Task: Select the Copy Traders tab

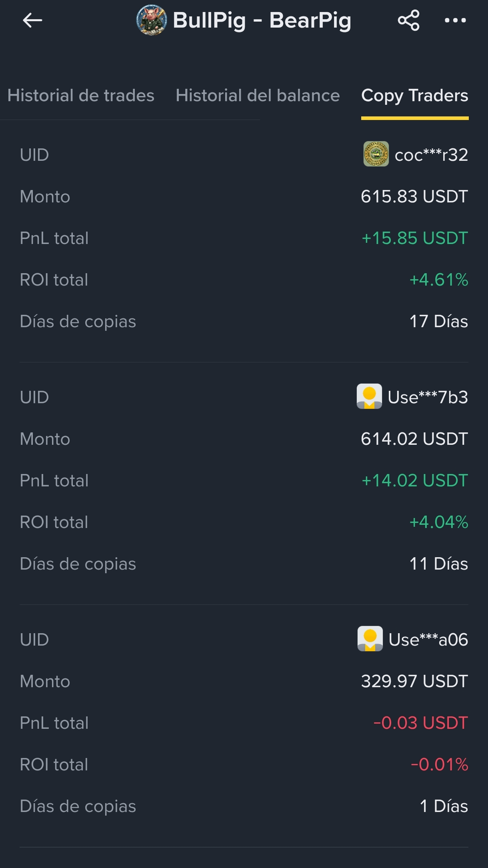Action: [x=415, y=96]
